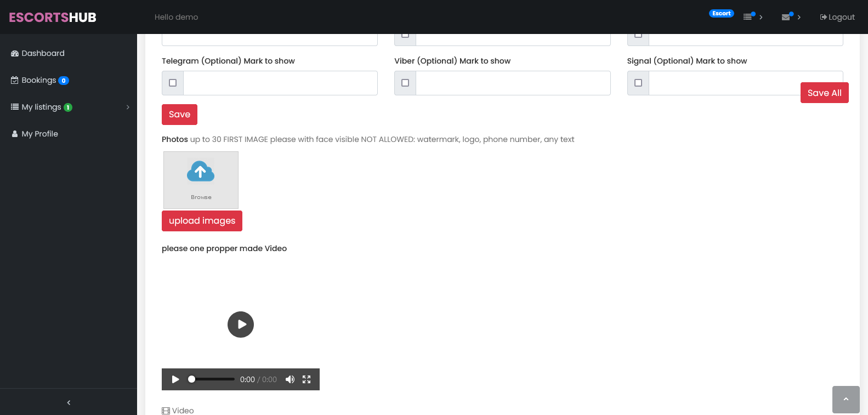Expand the arrow next to envelope icon
Viewport: 868px width, 415px height.
pyautogui.click(x=799, y=17)
